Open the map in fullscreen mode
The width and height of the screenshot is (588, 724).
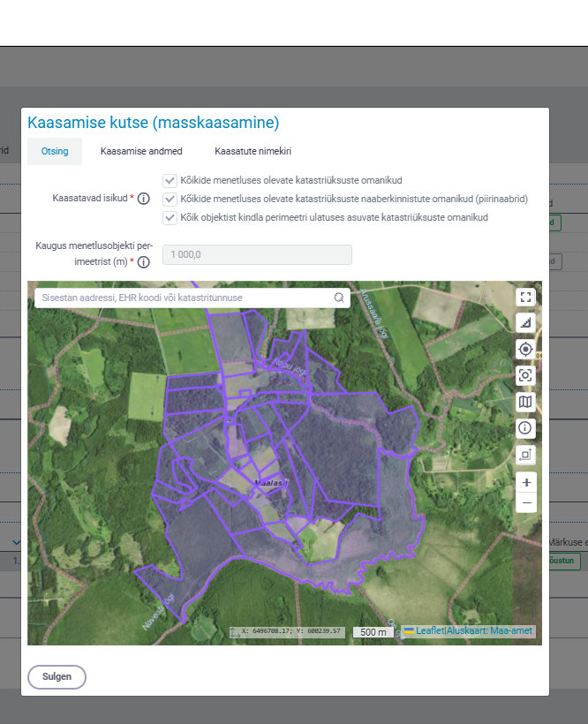tap(525, 297)
